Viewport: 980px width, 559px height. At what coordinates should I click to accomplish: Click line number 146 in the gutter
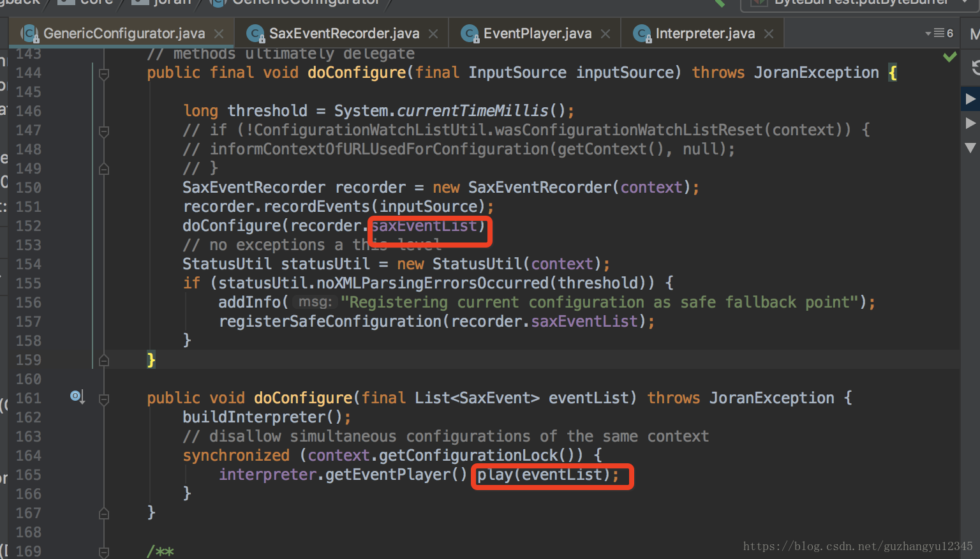[x=28, y=111]
